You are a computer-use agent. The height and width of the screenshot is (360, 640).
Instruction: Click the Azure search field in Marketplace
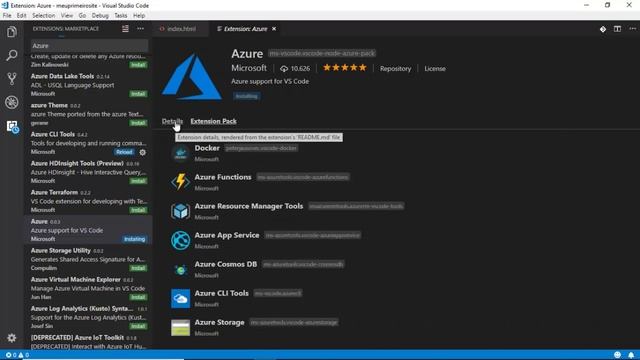tap(89, 46)
